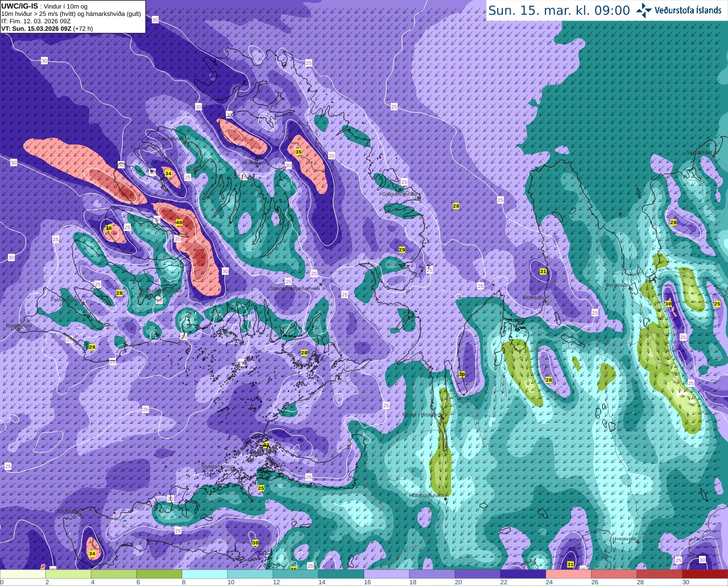Click the 10m hviður > 25 m/s description line

click(x=72, y=14)
